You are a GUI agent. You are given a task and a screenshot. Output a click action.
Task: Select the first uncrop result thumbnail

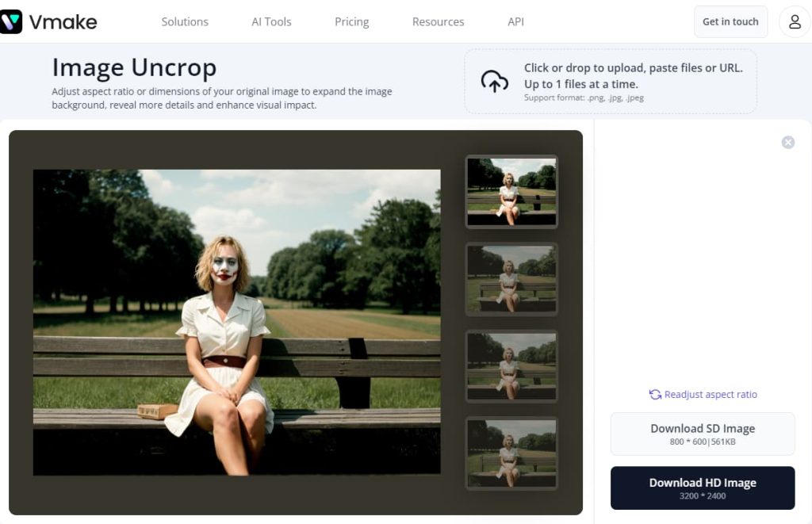[x=511, y=192]
